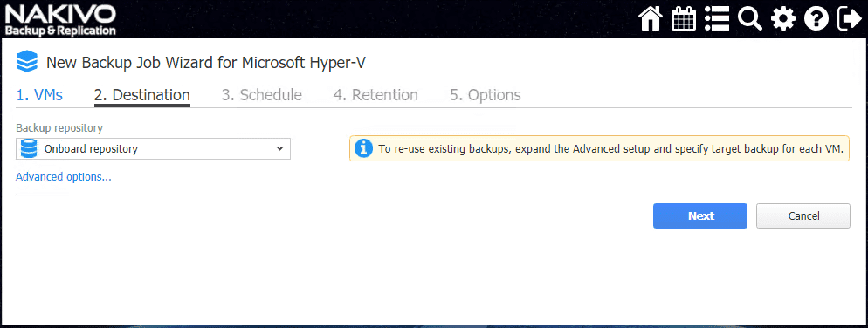868x328 pixels.
Task: Click the NAKIVO Backup & Replication logo
Action: click(60, 20)
